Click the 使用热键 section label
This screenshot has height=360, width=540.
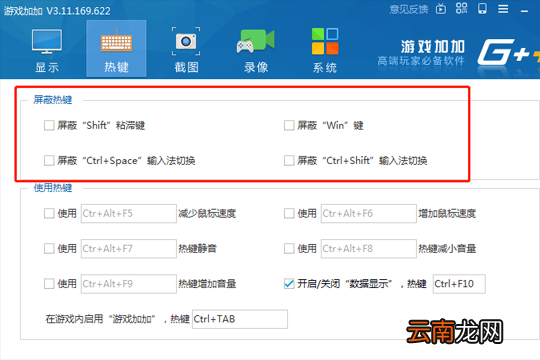(x=53, y=188)
